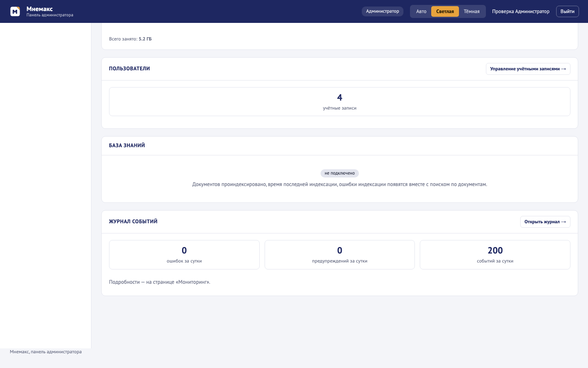Click the Администратор role badge
The height and width of the screenshot is (368, 588).
pos(383,11)
